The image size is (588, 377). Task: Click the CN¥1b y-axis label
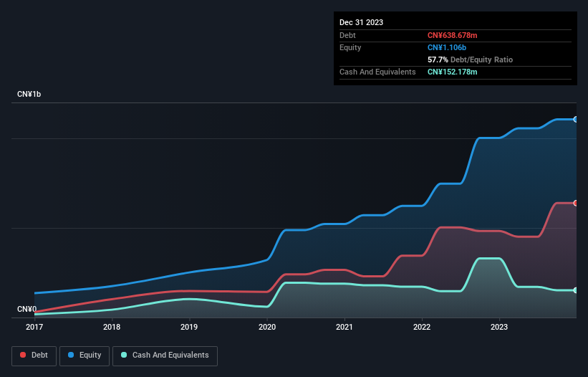point(29,94)
